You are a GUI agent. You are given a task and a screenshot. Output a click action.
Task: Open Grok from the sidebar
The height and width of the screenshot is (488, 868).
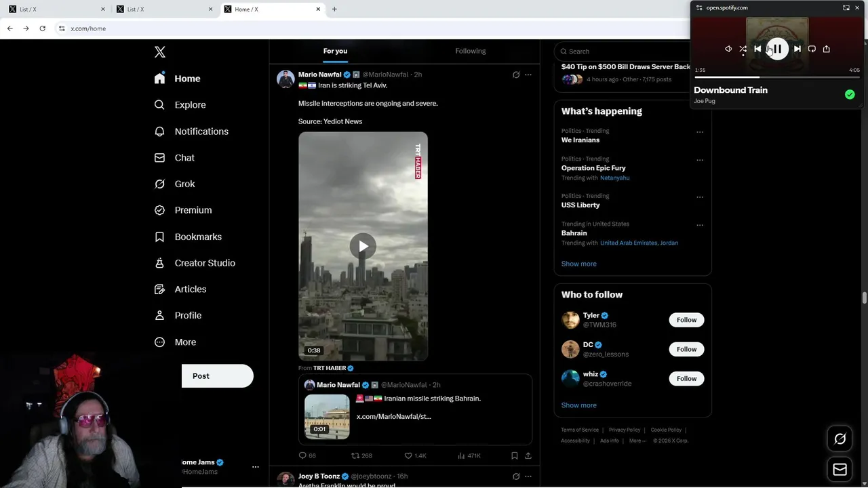click(x=174, y=184)
